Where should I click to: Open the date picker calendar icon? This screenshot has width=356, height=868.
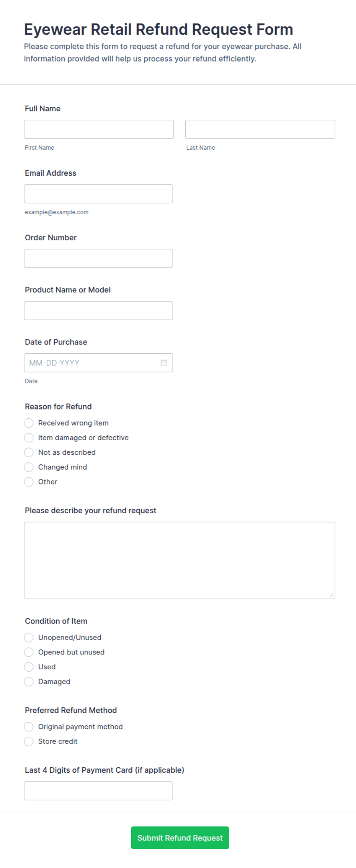pos(164,363)
